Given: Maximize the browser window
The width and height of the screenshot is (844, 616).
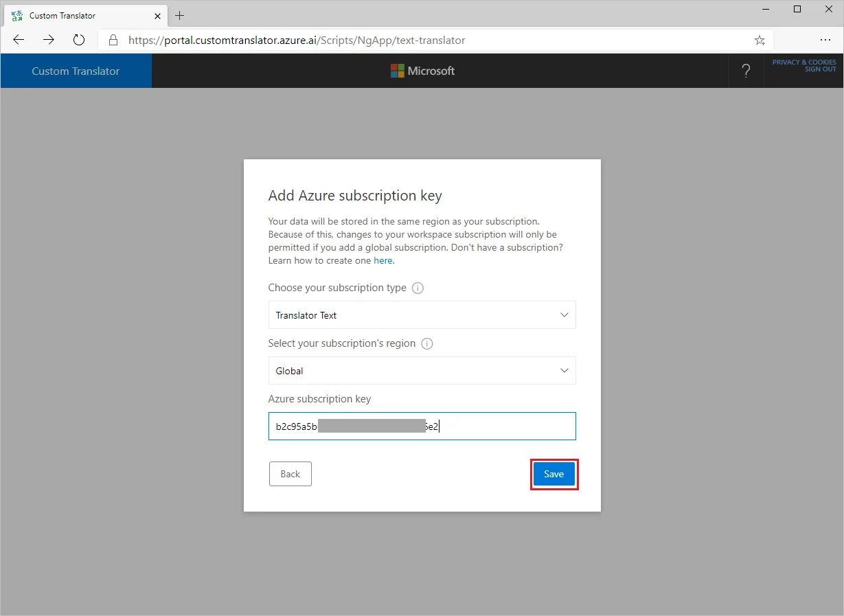Looking at the screenshot, I should pos(797,10).
